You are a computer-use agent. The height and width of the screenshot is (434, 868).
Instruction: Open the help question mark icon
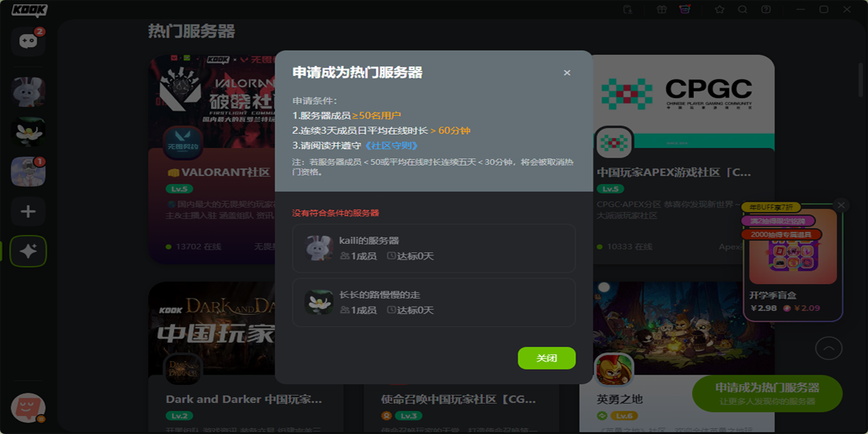[766, 9]
